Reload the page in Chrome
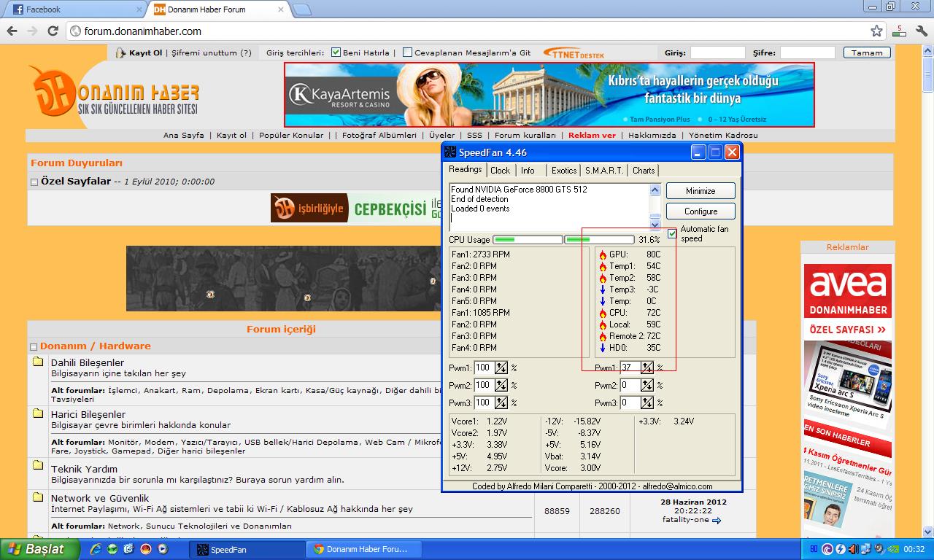 (53, 31)
